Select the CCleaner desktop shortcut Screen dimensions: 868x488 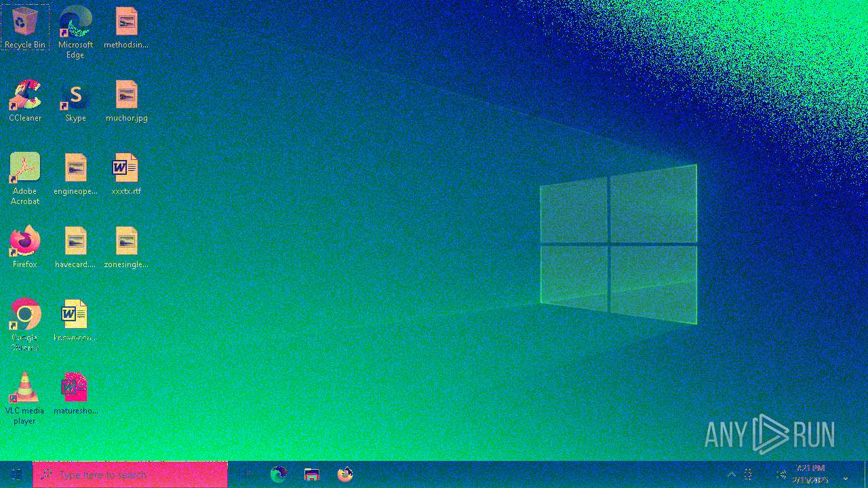[x=25, y=100]
